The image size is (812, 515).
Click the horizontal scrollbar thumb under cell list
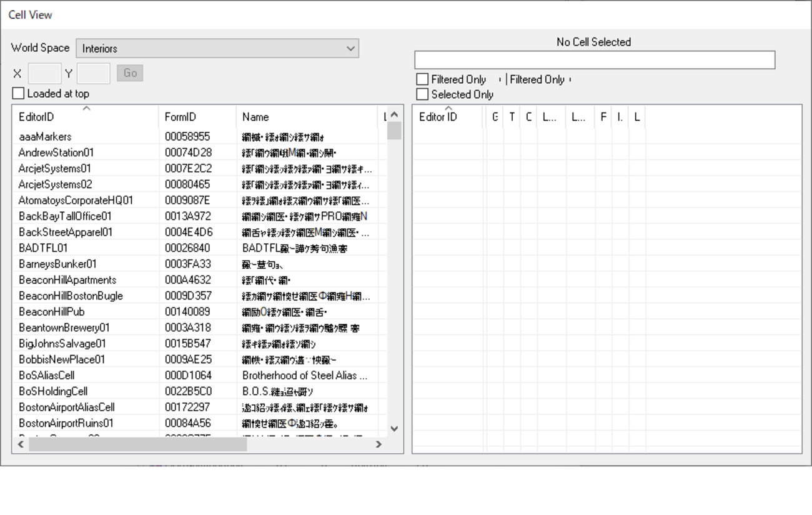[x=137, y=444]
